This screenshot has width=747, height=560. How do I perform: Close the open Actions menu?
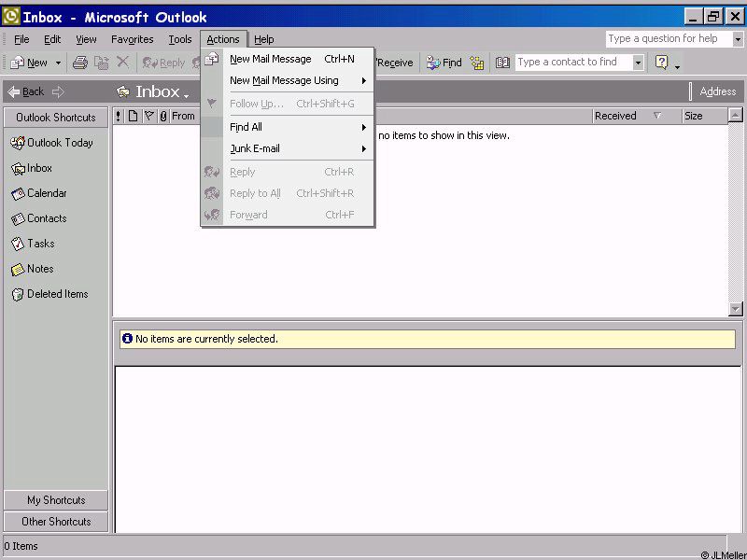point(223,39)
